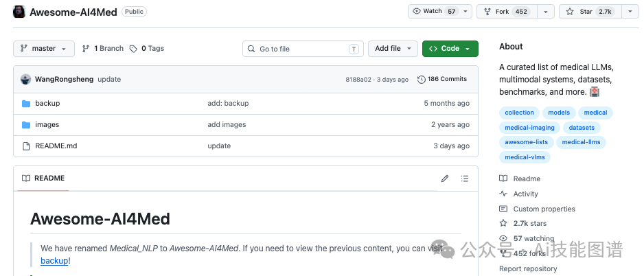Open the images folder

(x=47, y=124)
